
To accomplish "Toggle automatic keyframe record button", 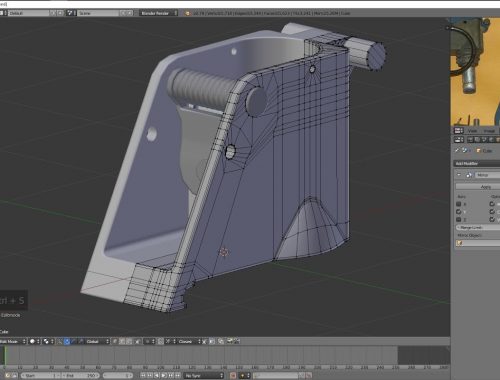I will 233,375.
